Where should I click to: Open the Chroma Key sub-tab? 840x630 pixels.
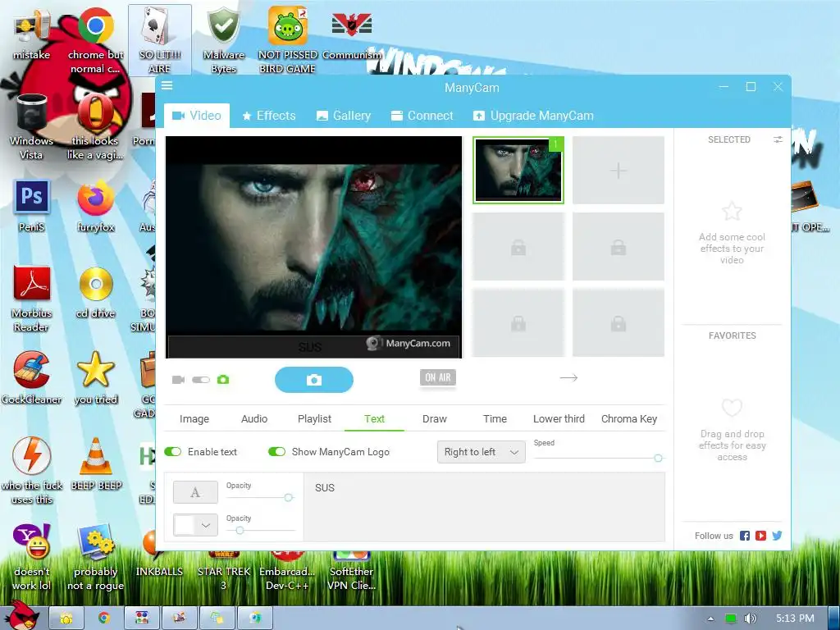tap(629, 419)
